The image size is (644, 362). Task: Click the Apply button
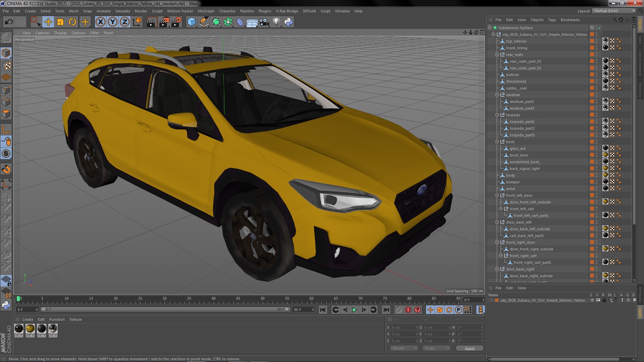point(470,349)
